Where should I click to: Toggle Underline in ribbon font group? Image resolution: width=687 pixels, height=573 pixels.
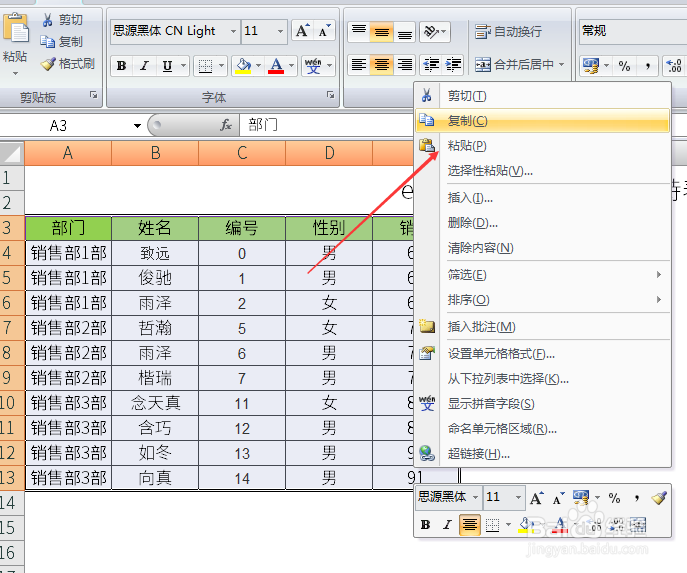(x=167, y=66)
